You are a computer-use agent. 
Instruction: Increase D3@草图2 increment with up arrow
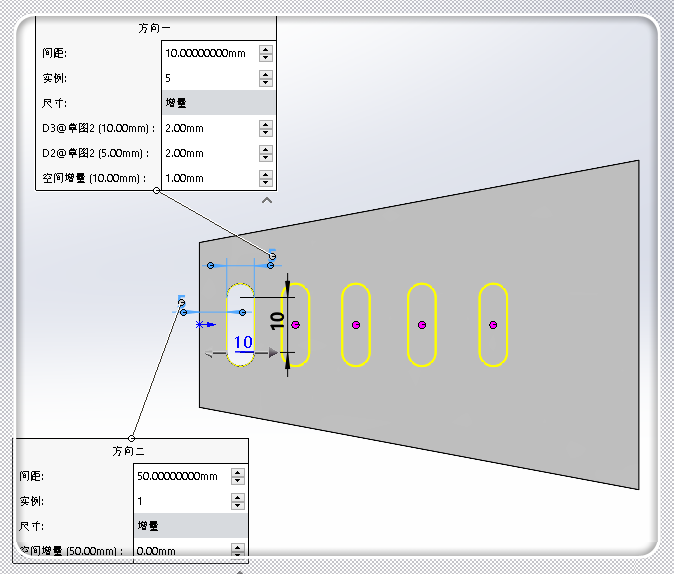pos(266,124)
